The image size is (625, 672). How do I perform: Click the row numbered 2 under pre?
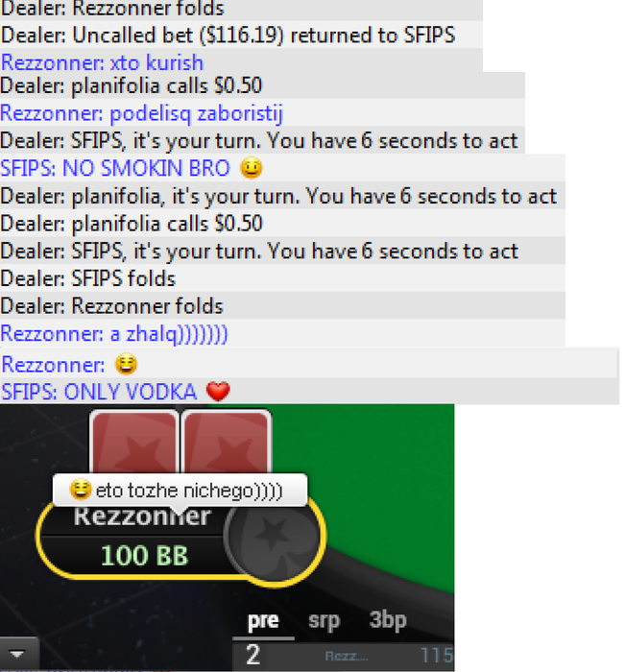coord(343,656)
